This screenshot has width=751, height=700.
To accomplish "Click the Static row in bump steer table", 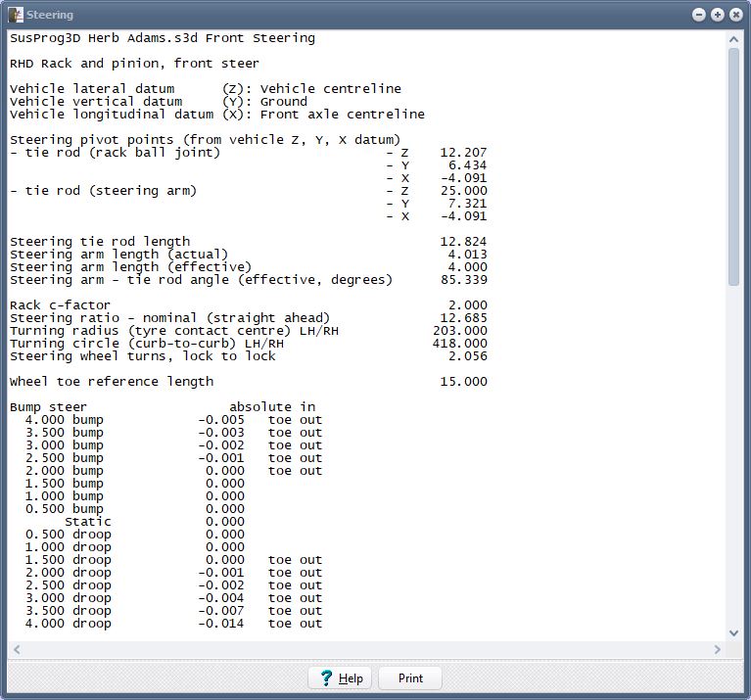I will (88, 522).
